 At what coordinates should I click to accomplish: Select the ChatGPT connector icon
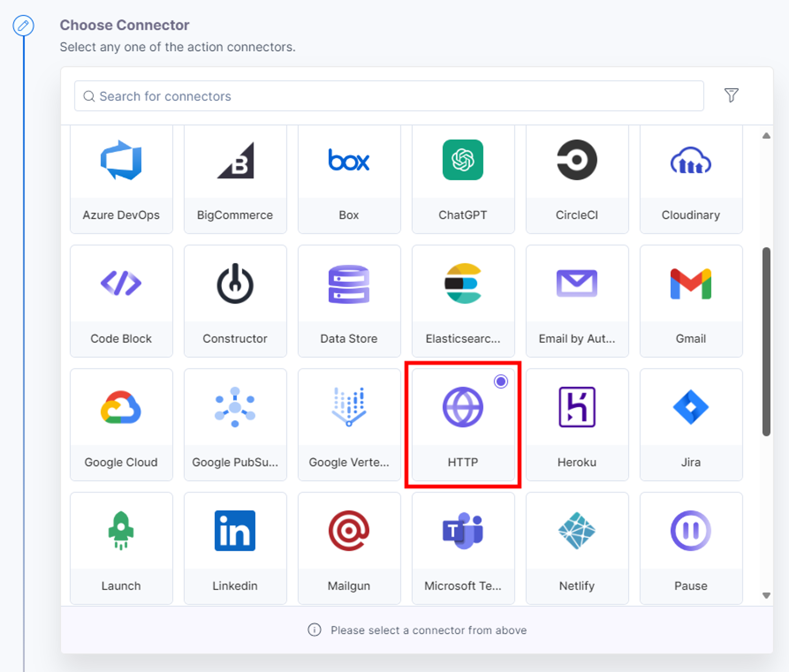[x=463, y=160]
